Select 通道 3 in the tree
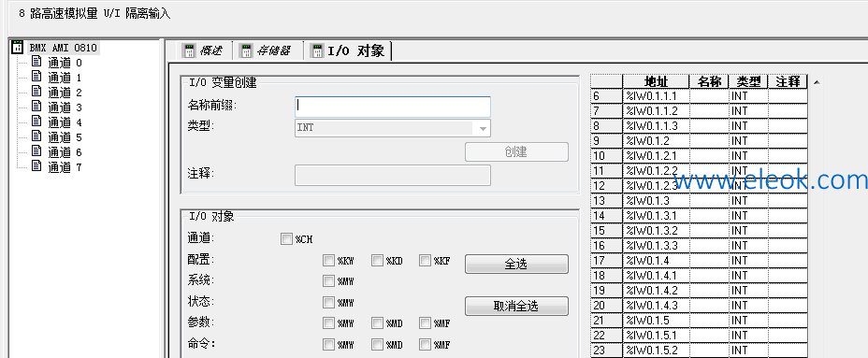 [x=65, y=107]
